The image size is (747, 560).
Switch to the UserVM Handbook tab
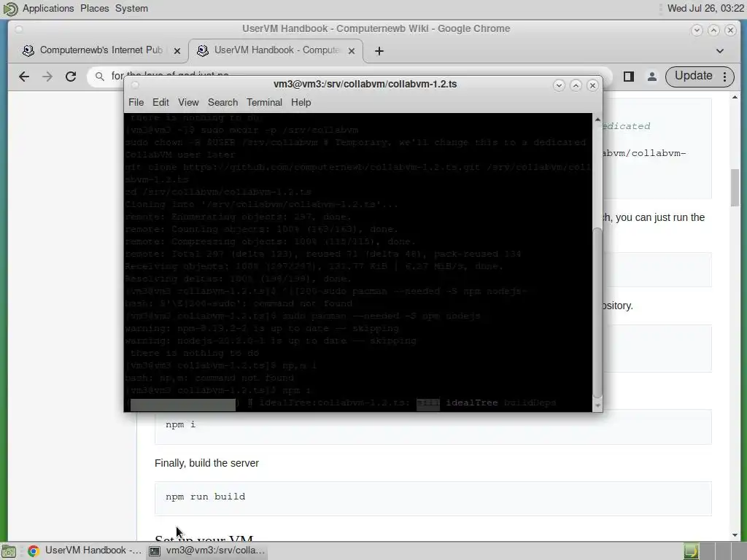tap(276, 50)
